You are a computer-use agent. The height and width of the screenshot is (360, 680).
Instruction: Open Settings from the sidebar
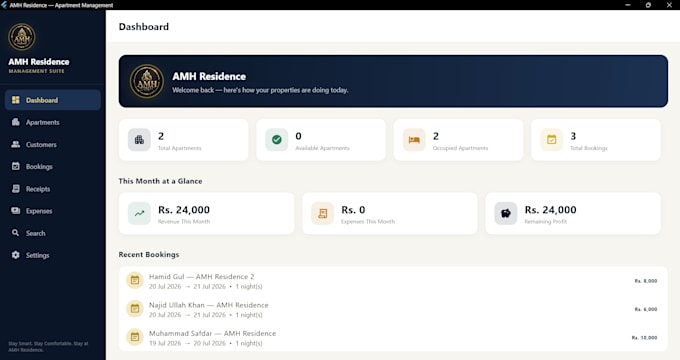[x=53, y=255]
